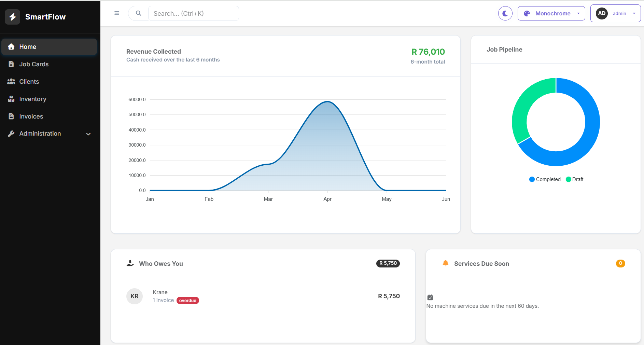Viewport: 644px width, 345px height.
Task: Open Job Cards from the sidebar
Action: click(49, 64)
